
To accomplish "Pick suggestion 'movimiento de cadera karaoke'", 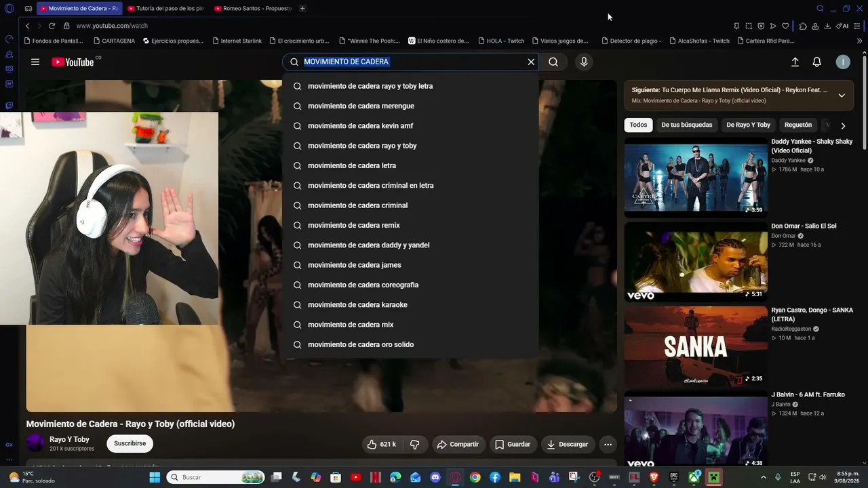I will pos(411,305).
